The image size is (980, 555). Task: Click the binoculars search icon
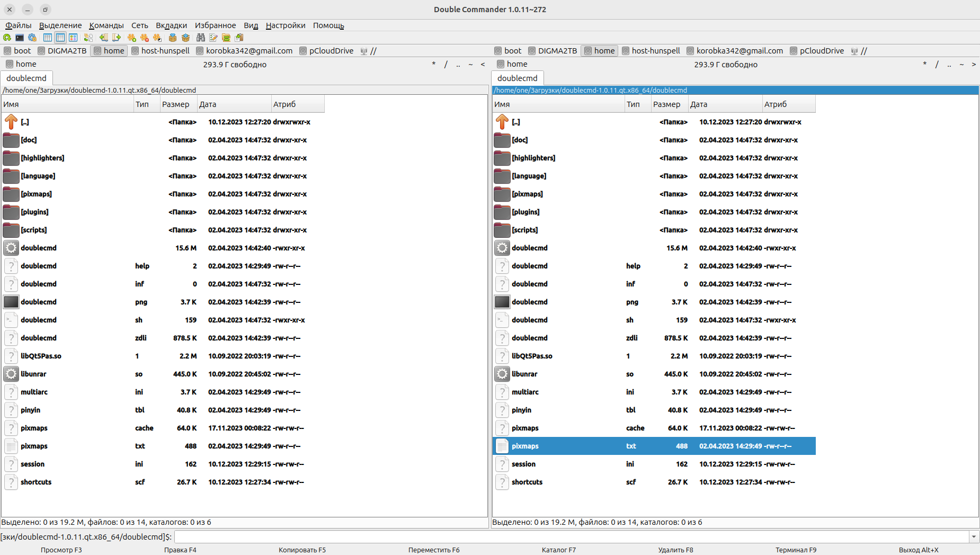[x=200, y=38]
